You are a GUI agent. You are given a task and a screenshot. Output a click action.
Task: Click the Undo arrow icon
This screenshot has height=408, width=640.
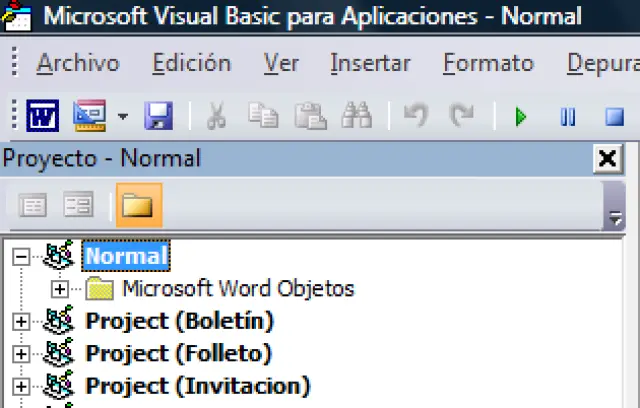(415, 116)
